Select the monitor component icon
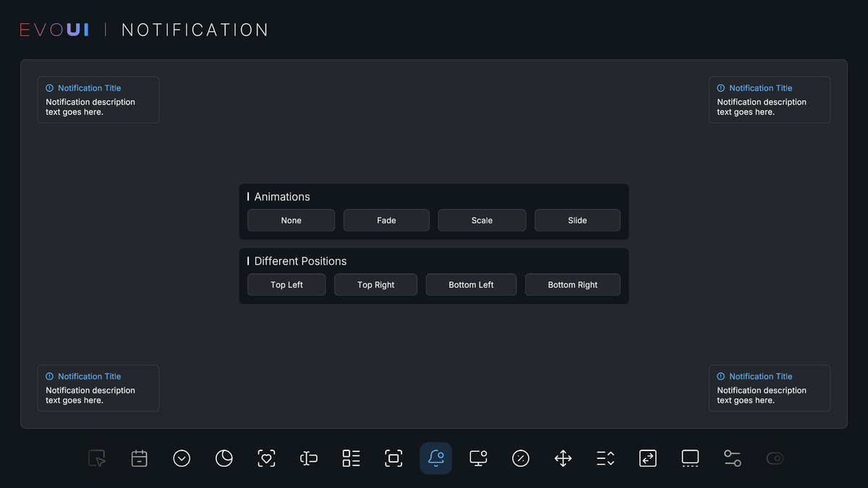 pyautogui.click(x=478, y=458)
